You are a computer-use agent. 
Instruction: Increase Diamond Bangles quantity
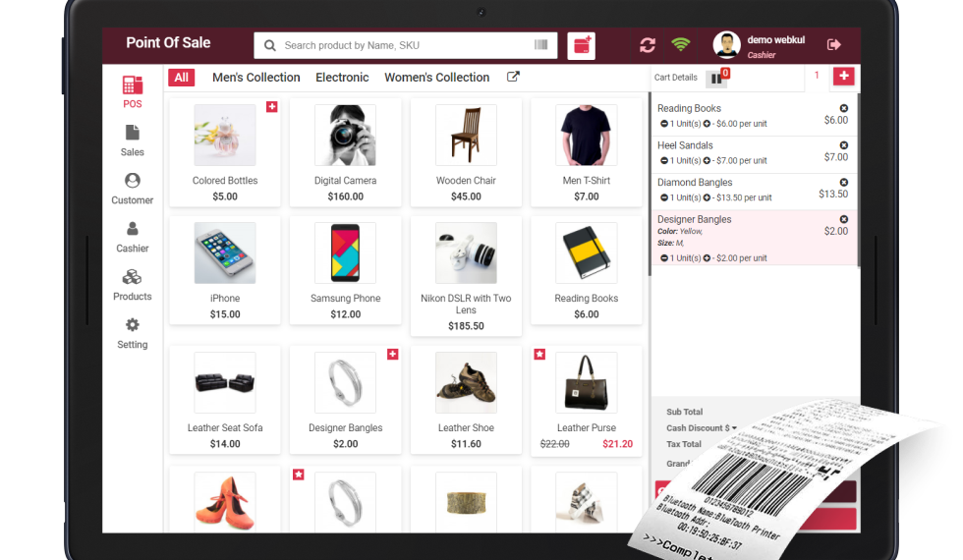707,197
